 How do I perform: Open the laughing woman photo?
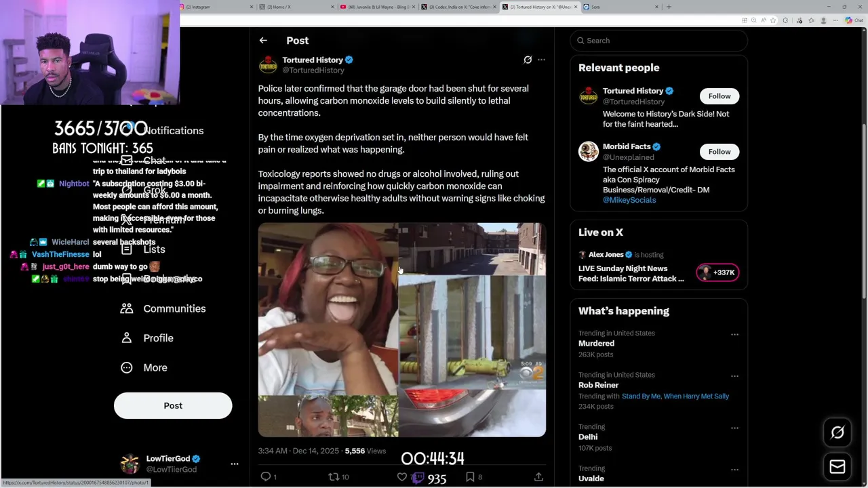click(328, 308)
